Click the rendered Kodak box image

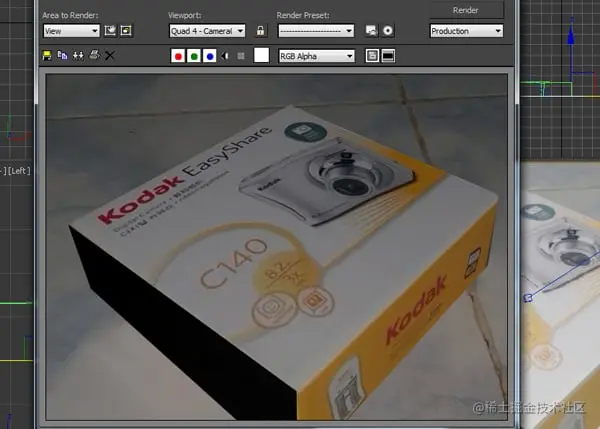pos(277,247)
